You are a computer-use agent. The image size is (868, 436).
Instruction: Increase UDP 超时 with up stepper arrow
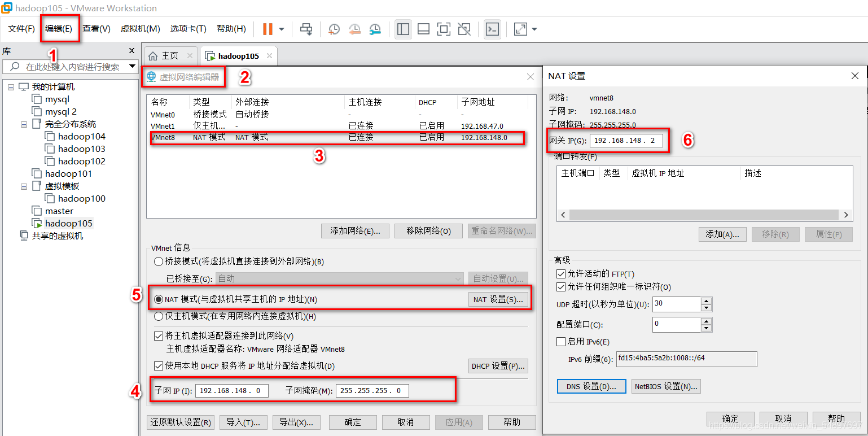[707, 301]
